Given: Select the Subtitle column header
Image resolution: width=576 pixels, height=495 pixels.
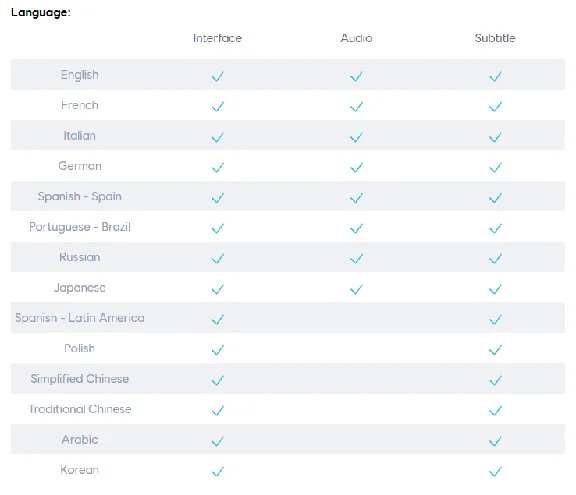Looking at the screenshot, I should coord(495,38).
